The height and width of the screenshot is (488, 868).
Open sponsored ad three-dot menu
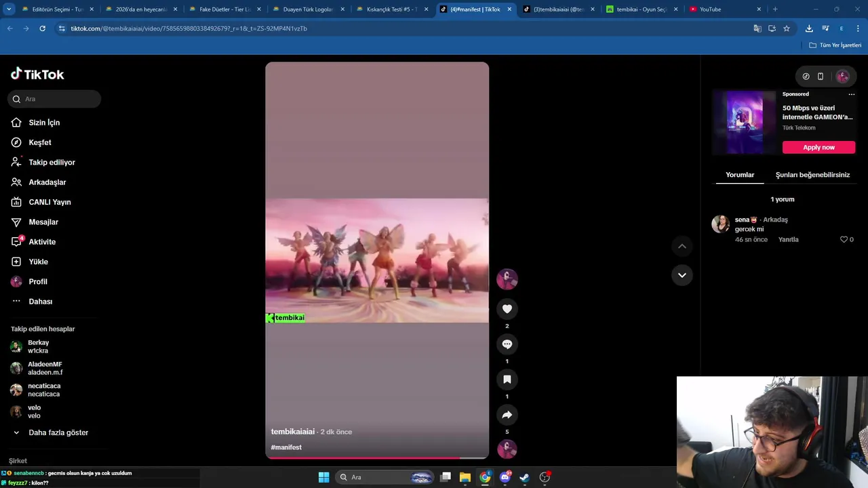[x=851, y=94]
